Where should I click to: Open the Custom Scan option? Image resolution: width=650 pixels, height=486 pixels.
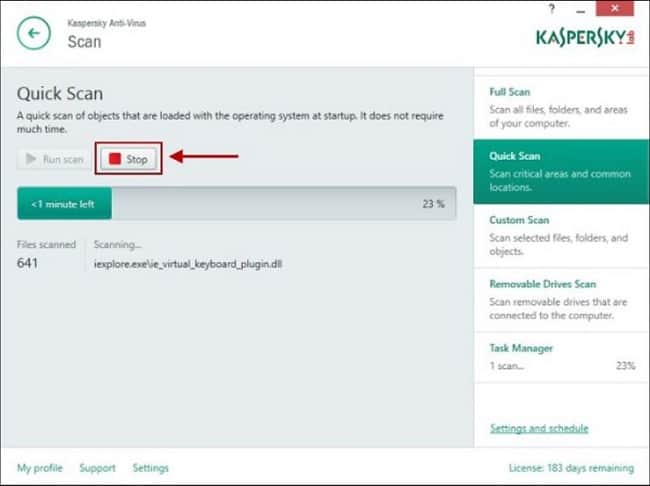pyautogui.click(x=561, y=235)
